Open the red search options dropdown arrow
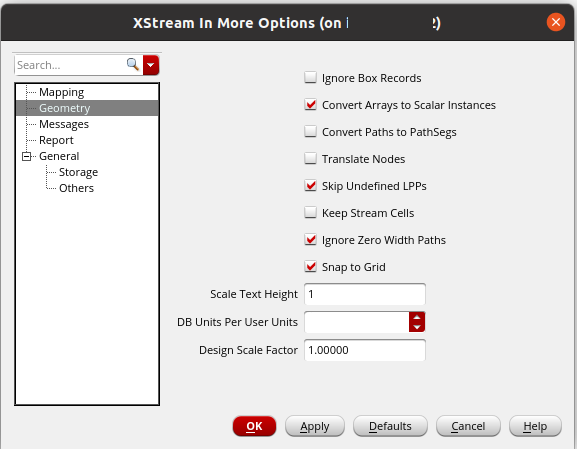 pos(151,65)
